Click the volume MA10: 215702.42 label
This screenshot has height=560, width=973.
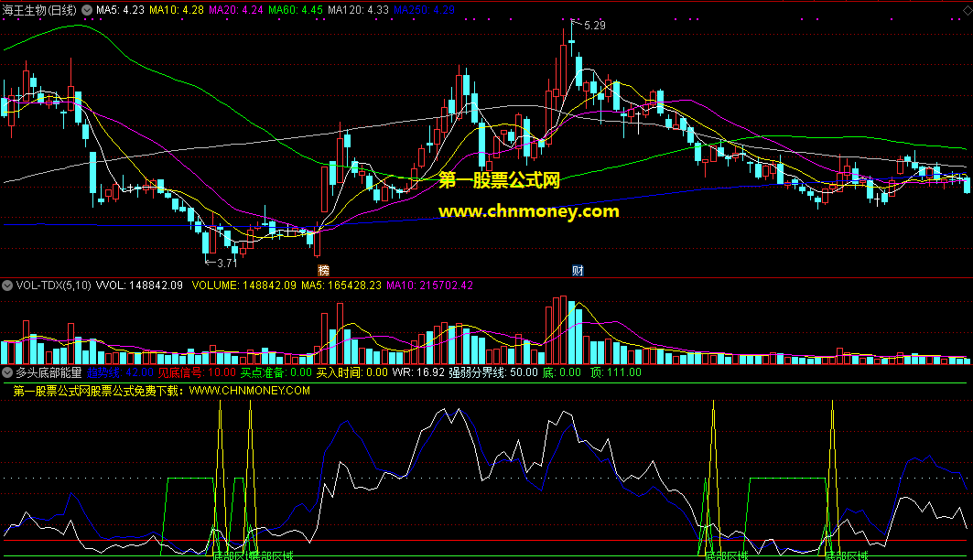(429, 285)
